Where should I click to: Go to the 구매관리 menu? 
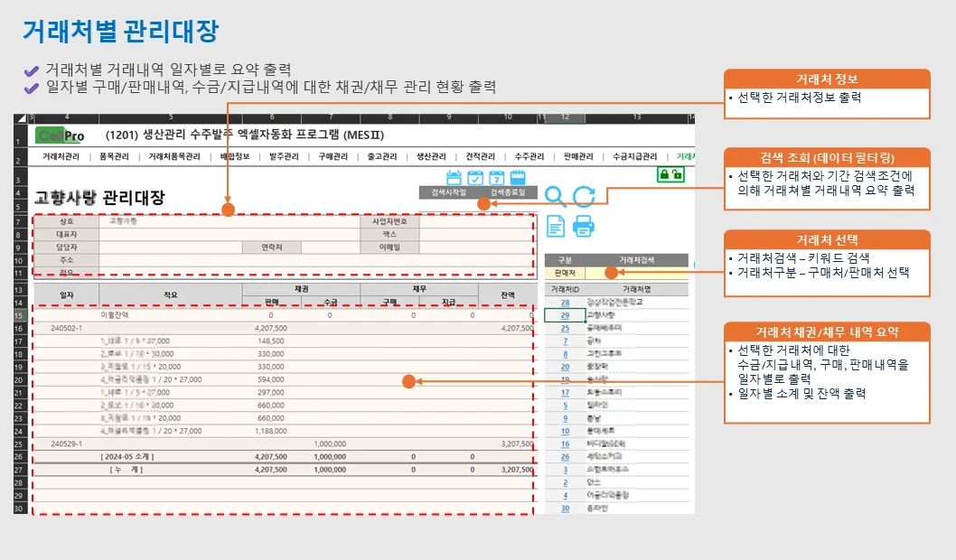click(333, 156)
